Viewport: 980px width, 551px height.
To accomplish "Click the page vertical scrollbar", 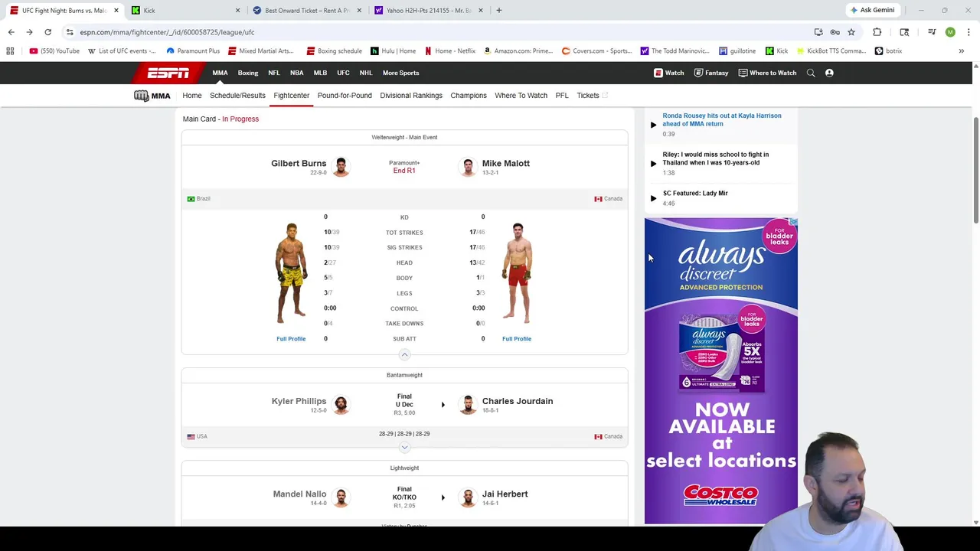I will point(975,171).
